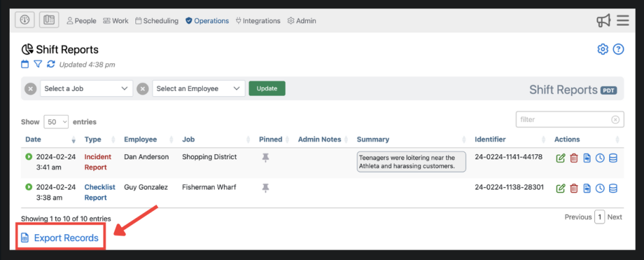This screenshot has height=260, width=644.
Task: Toggle the pin for the Incident Report
Action: (x=266, y=157)
